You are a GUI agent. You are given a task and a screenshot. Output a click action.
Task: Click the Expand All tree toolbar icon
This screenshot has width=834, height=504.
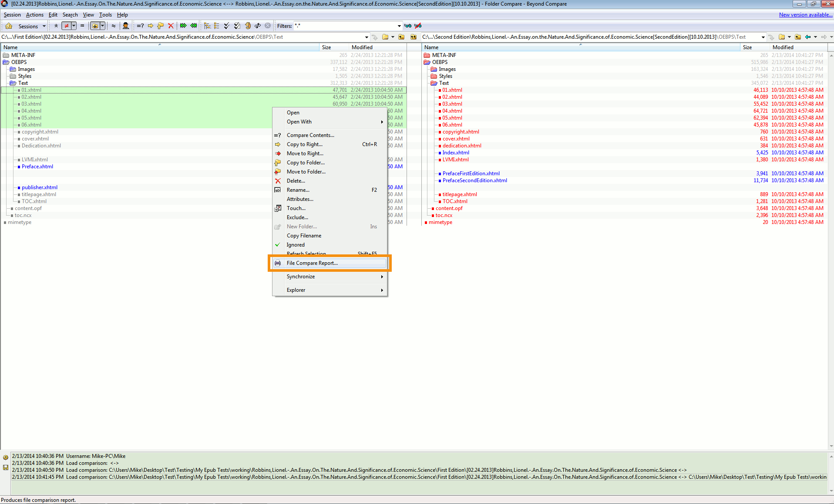coord(207,26)
